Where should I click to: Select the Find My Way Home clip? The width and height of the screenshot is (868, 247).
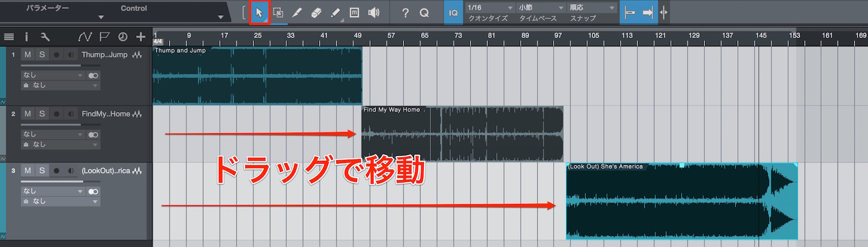click(x=462, y=134)
